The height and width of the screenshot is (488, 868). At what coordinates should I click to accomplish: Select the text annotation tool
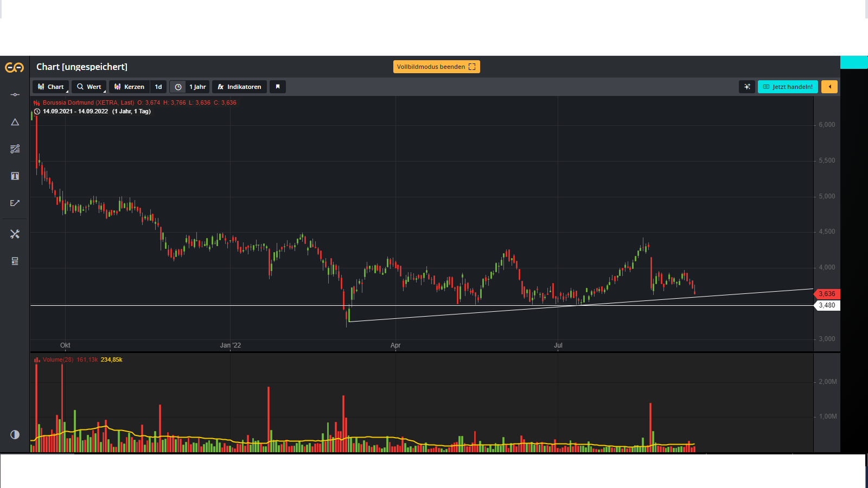click(x=15, y=176)
